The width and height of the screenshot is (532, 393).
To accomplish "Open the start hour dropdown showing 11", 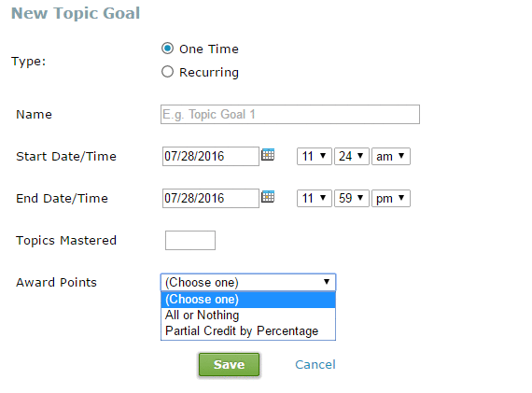I will 315,157.
